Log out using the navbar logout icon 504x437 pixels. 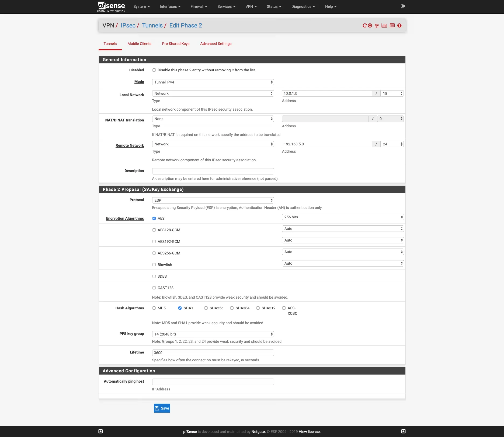click(x=403, y=6)
